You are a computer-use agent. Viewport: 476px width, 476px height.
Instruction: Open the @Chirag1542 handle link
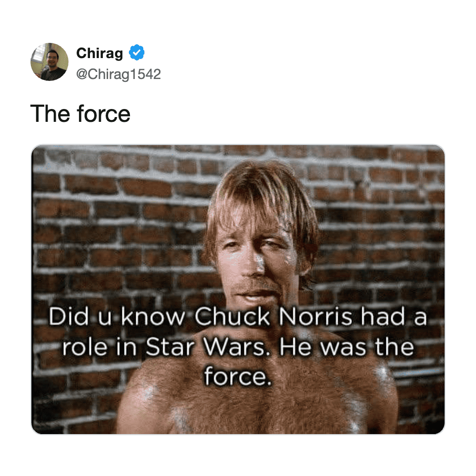(119, 74)
